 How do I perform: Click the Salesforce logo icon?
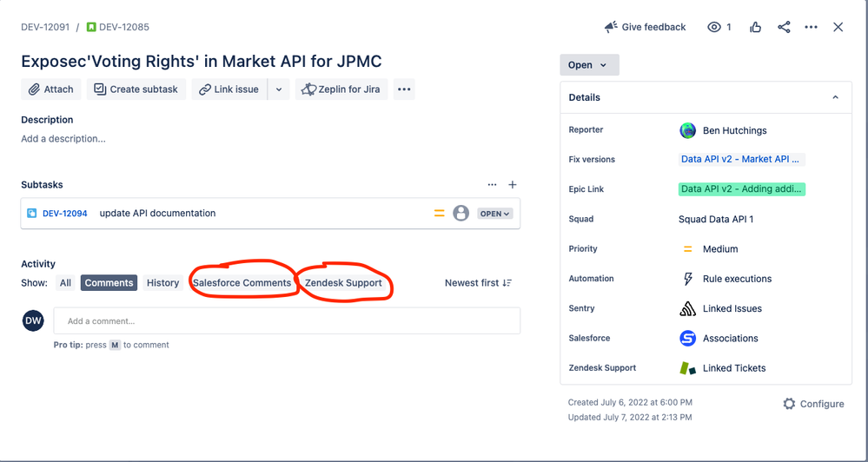coord(687,338)
